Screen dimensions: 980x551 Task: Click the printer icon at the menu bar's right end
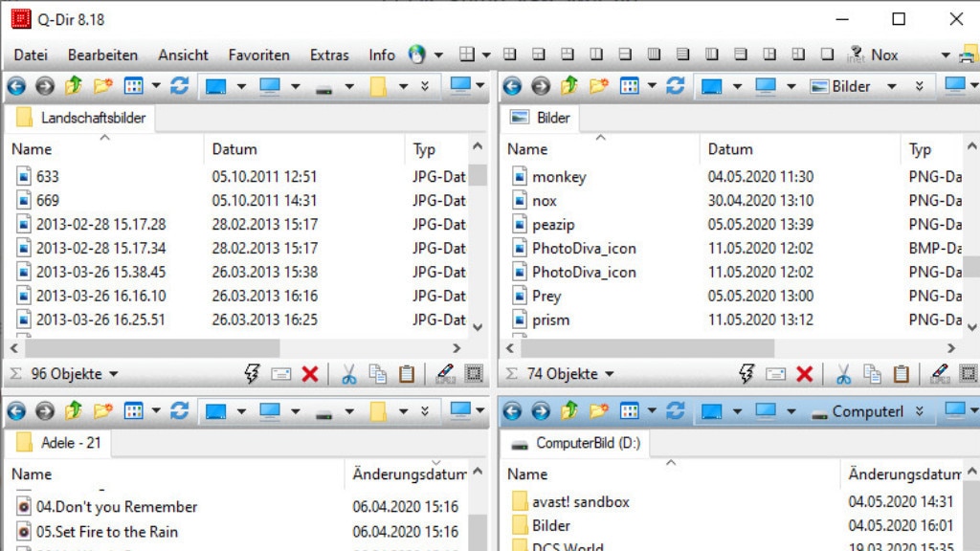click(968, 55)
